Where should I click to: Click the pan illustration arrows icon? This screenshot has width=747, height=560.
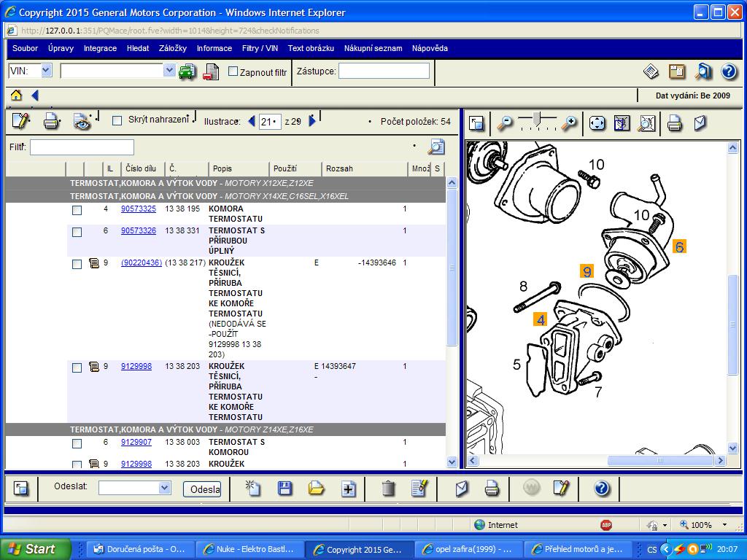point(597,123)
